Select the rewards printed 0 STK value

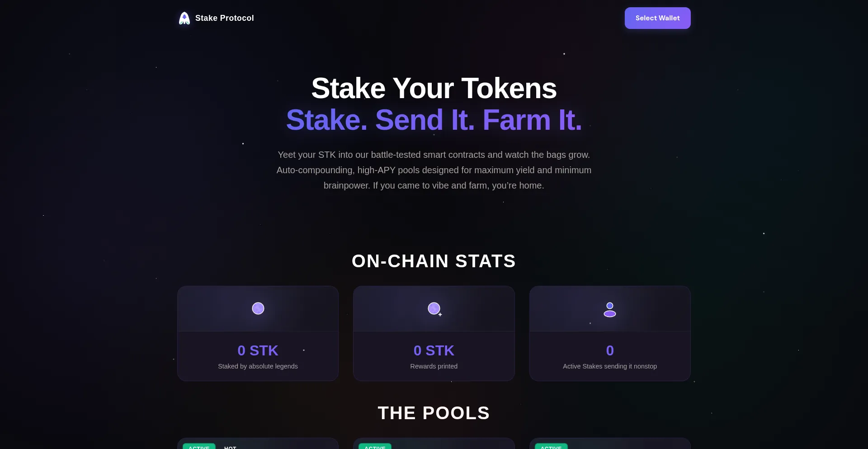pyautogui.click(x=434, y=350)
